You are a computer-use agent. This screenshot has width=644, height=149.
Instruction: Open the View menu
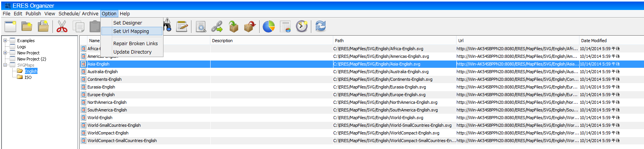pos(50,13)
